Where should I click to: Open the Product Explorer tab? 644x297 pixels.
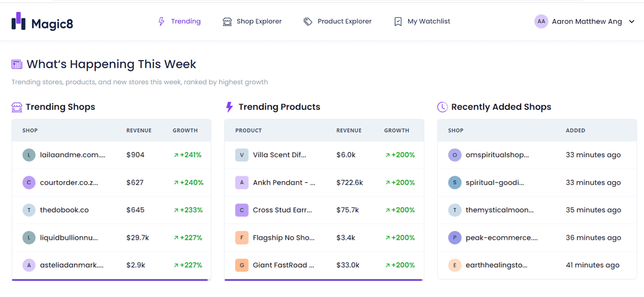pos(338,21)
